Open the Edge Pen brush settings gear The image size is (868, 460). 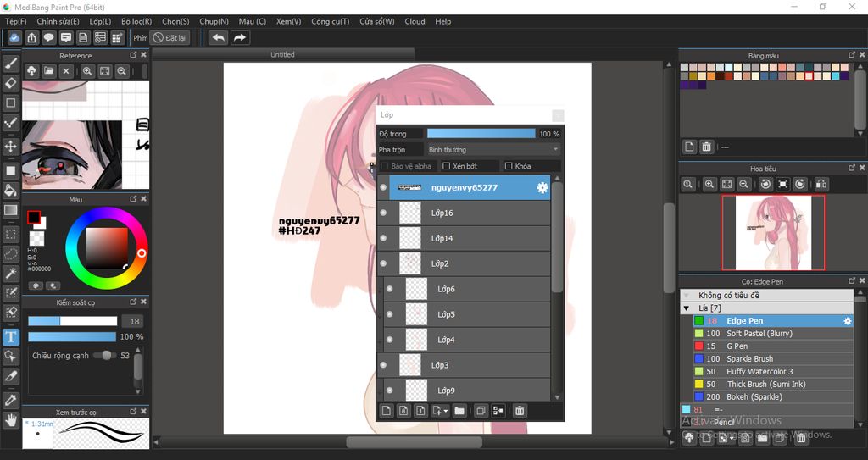tap(847, 321)
